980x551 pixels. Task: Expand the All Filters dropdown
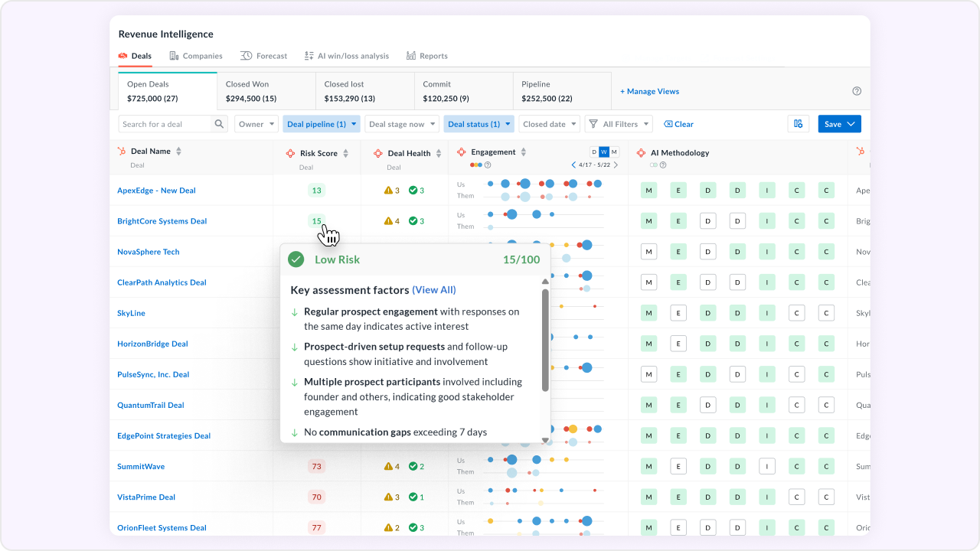coord(619,124)
